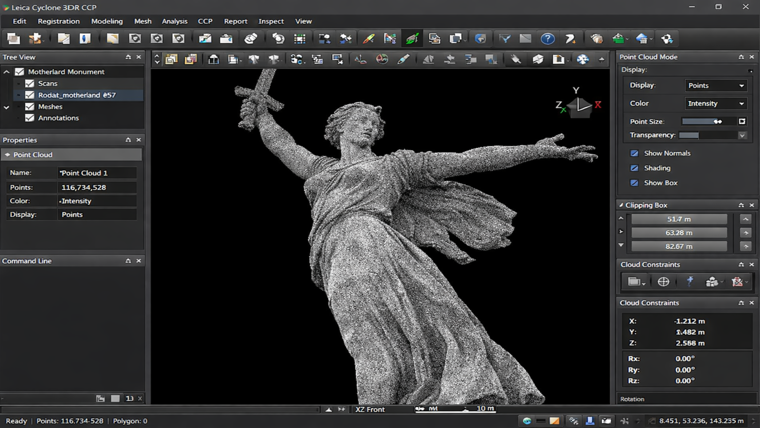
Task: Adjust the Transparency slider
Action: point(709,135)
